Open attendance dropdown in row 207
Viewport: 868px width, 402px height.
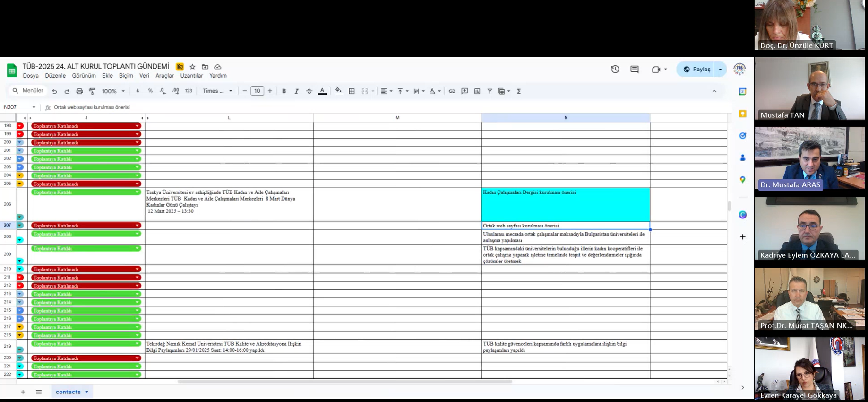click(x=137, y=226)
